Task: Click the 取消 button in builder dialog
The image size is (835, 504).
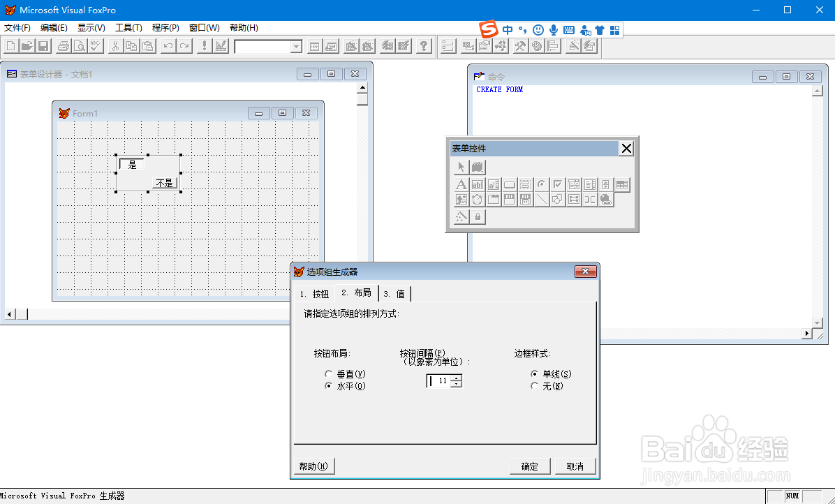Action: pyautogui.click(x=575, y=466)
